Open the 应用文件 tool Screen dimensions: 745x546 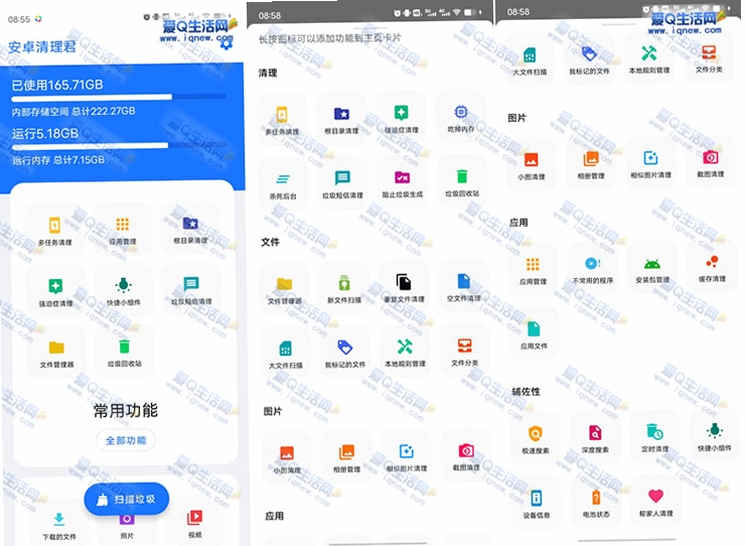click(x=534, y=334)
